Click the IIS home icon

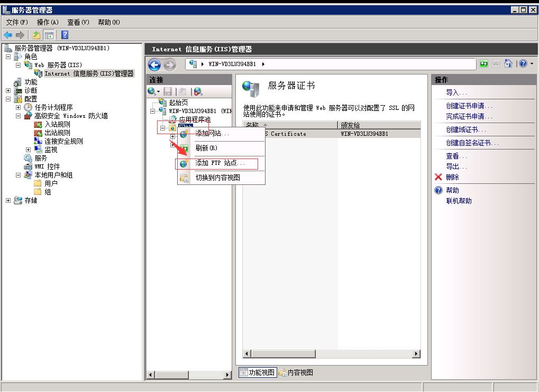point(508,63)
